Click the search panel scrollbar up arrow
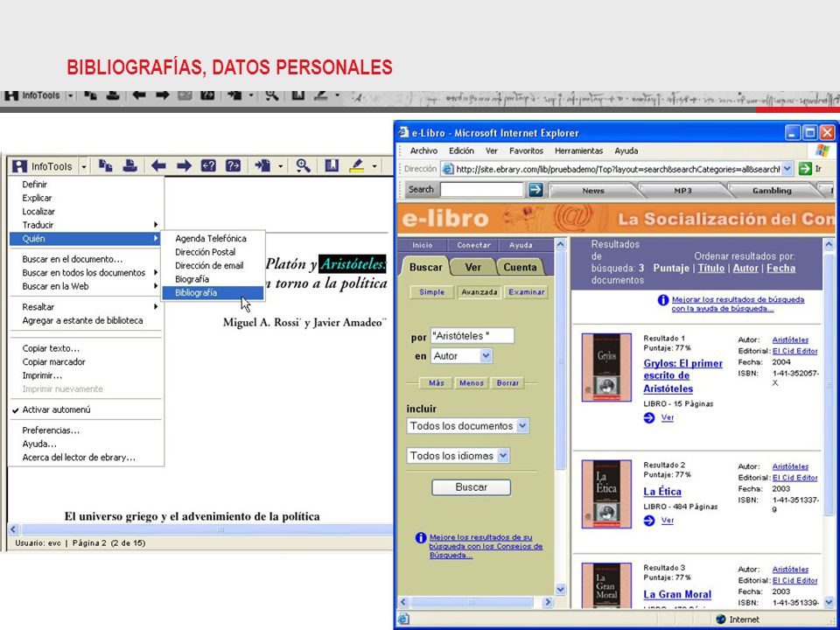The width and height of the screenshot is (840, 630). pyautogui.click(x=560, y=245)
